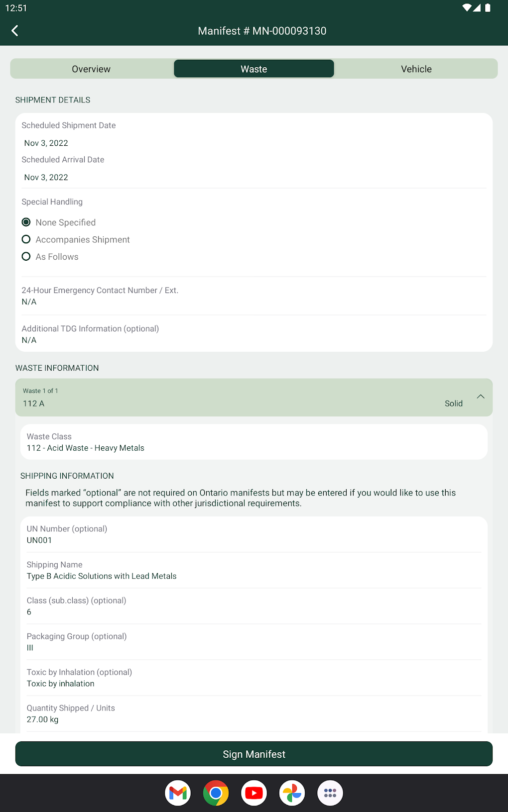Tap the Wi-Fi status icon
This screenshot has width=508, height=812.
click(x=466, y=8)
